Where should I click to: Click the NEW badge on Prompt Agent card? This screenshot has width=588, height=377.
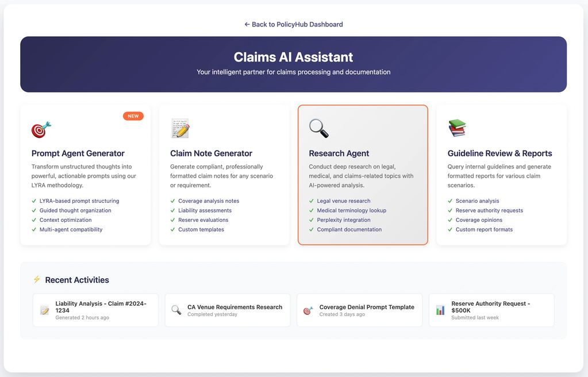point(133,116)
